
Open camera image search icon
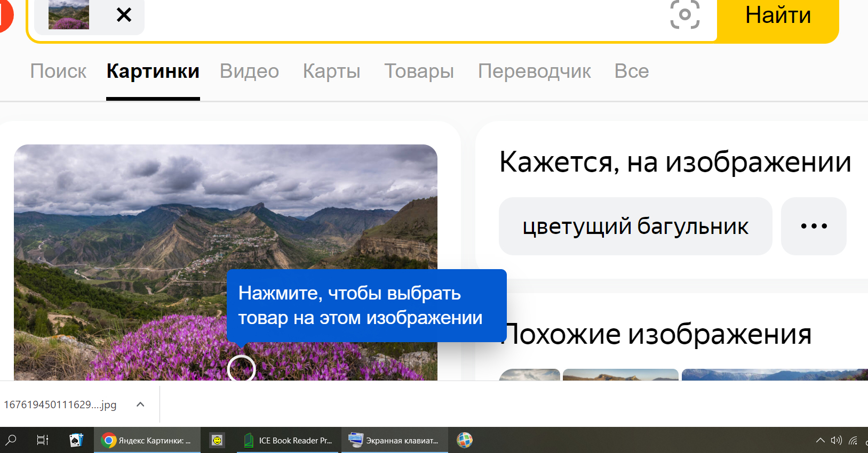[684, 14]
